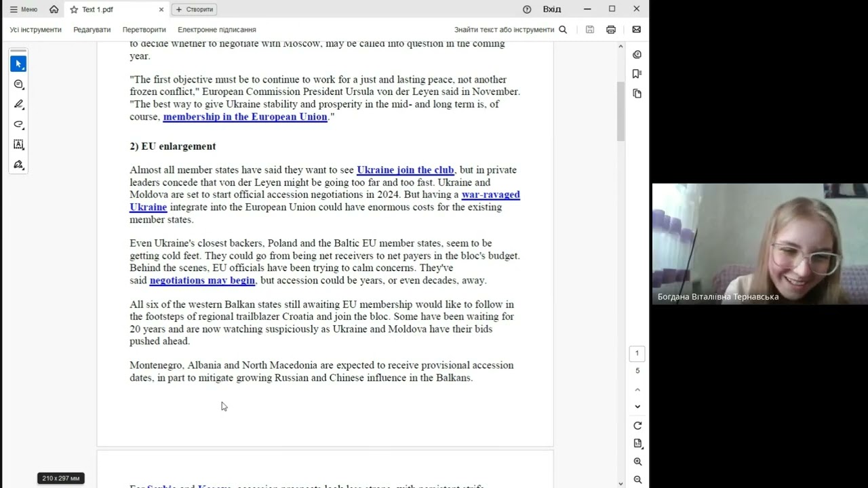868x488 pixels.
Task: Click the vertical scrollbar thumb
Action: point(620,111)
